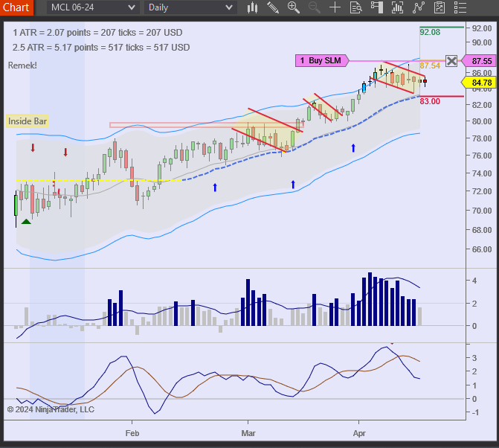Click the green up triangle marker
Viewport: 499px width, 448px height.
tap(26, 222)
